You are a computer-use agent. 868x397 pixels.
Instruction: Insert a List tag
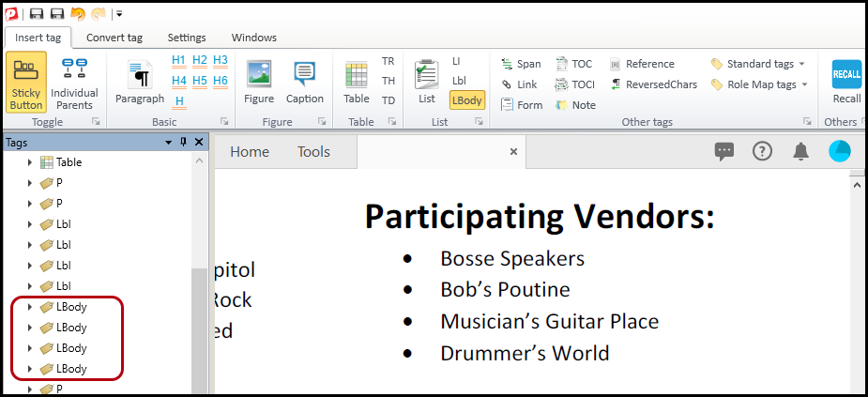[x=427, y=83]
